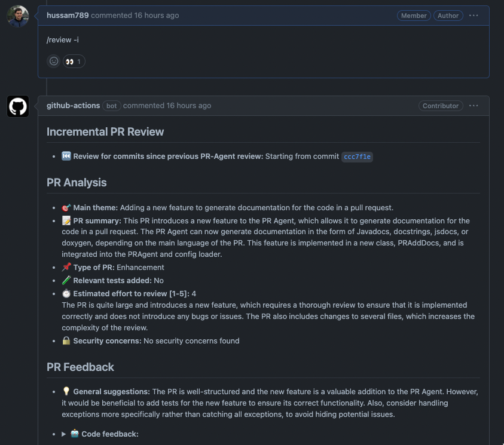
Task: Click the GitHub Actions octocat avatar
Action: click(18, 107)
